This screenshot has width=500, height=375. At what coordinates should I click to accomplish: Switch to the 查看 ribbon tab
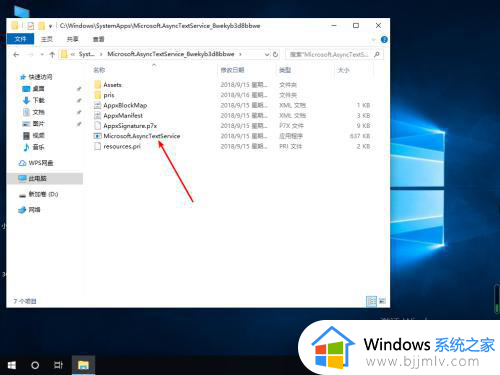point(99,39)
